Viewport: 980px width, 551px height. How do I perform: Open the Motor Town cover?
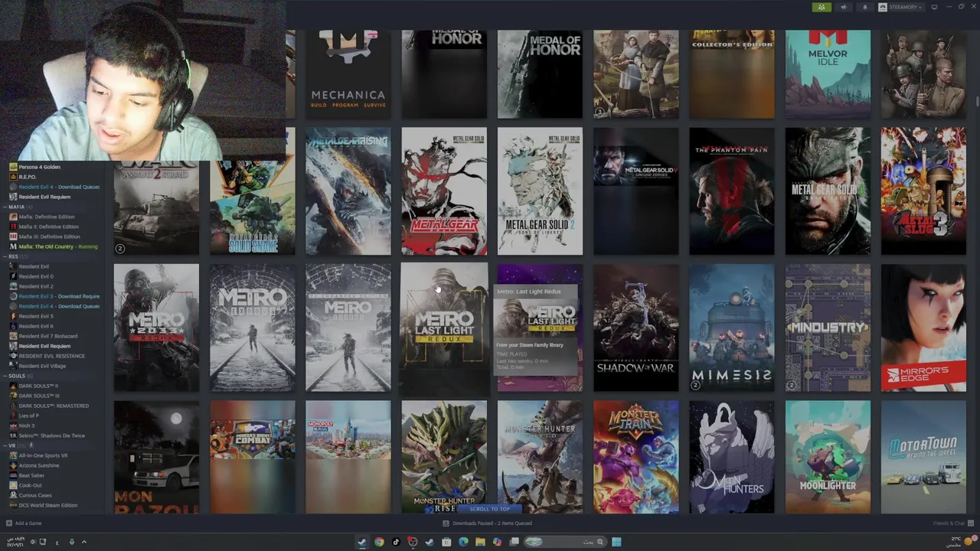(923, 457)
